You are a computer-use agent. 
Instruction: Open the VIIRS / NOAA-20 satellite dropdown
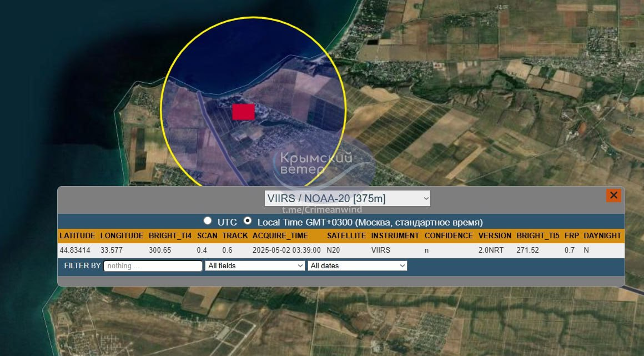(347, 198)
